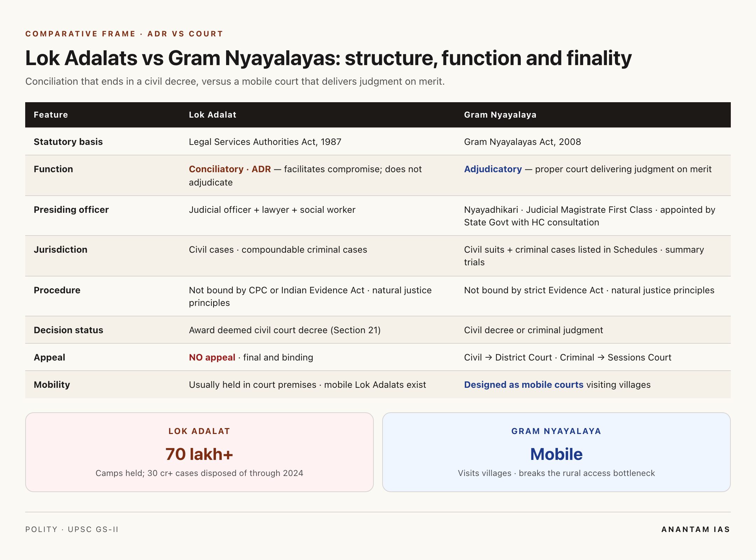Click the 'Nyayadhikari · Judicial Magistrate First Class' cell
Screen dimensions: 756x560
(x=590, y=216)
